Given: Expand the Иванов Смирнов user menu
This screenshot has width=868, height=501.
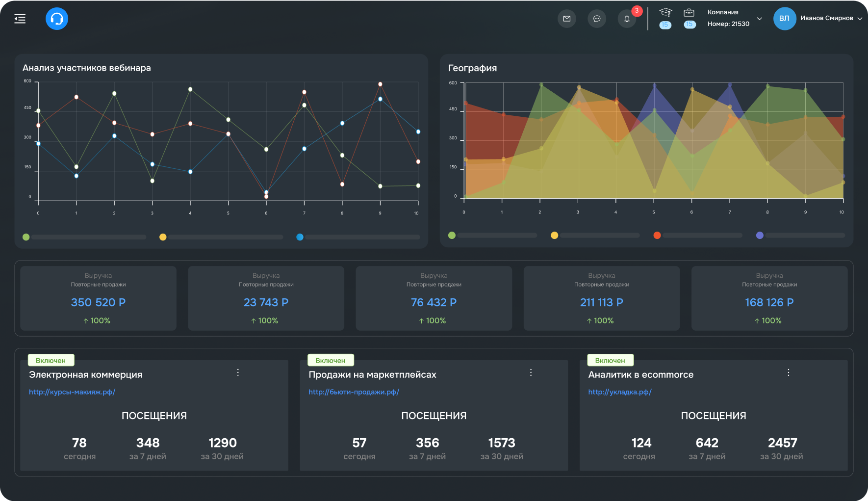Looking at the screenshot, I should point(860,19).
